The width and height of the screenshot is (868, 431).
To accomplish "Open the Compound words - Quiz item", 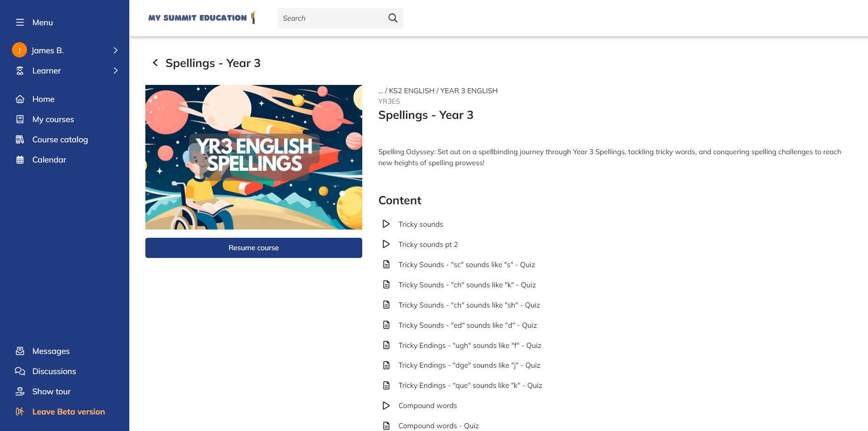I will (x=439, y=426).
